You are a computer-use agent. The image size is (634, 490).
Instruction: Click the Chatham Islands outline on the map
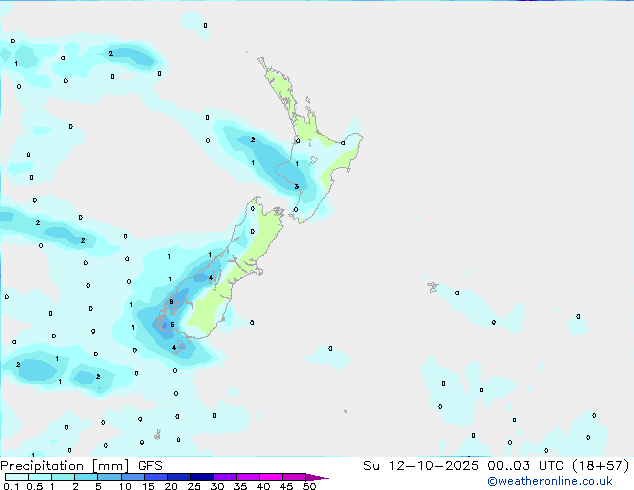pos(433,287)
